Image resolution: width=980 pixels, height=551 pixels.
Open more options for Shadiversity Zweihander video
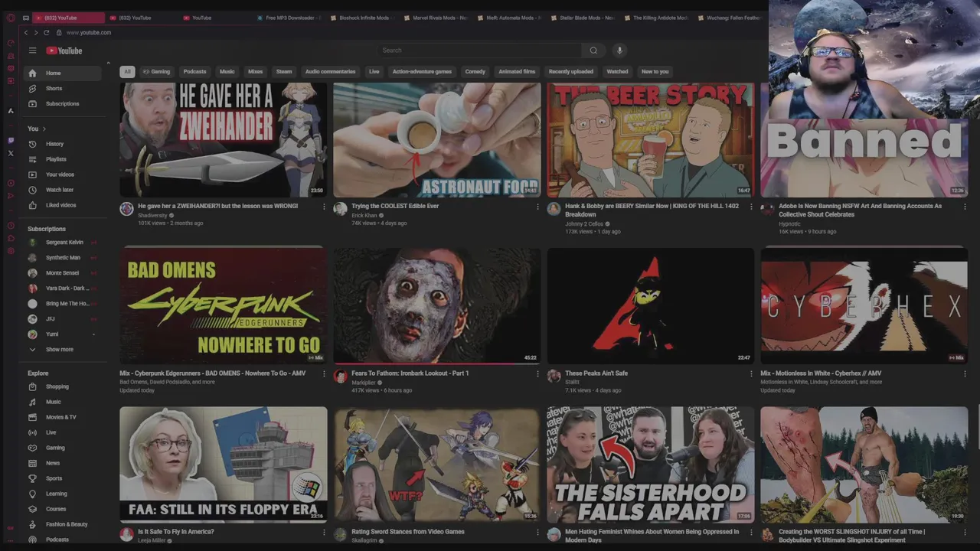point(324,207)
